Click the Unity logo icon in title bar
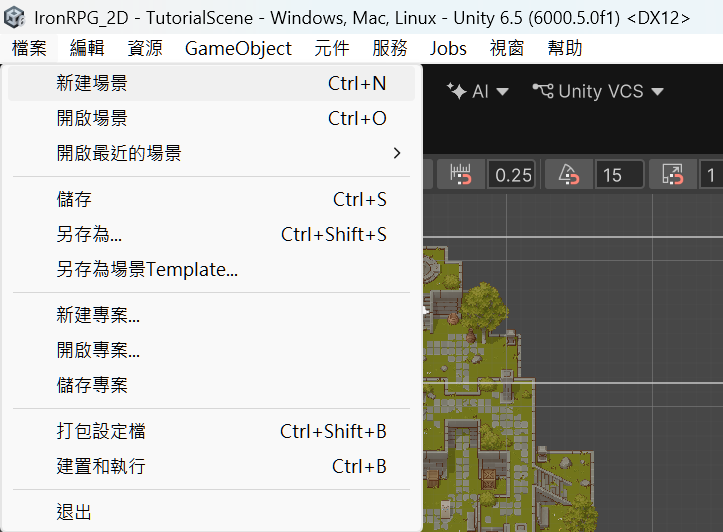The image size is (723, 532). point(14,18)
